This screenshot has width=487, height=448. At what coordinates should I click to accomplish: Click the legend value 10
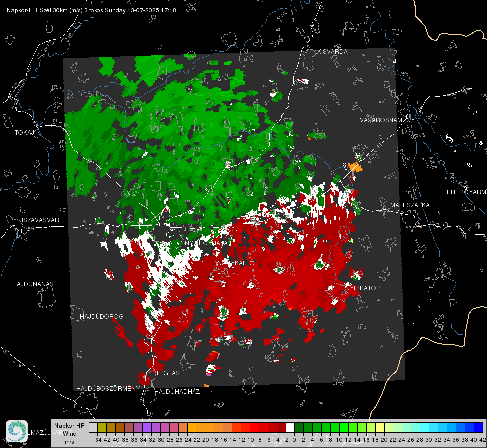pyautogui.click(x=339, y=440)
